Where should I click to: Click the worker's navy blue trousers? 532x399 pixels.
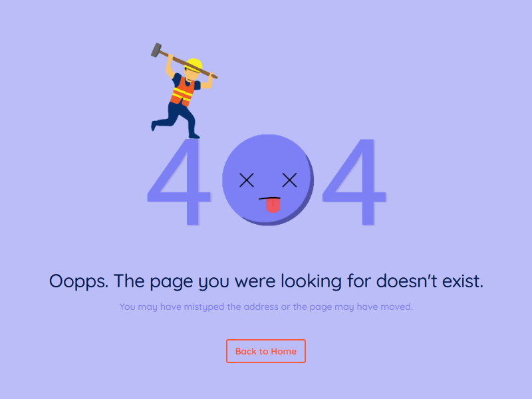[x=176, y=119]
